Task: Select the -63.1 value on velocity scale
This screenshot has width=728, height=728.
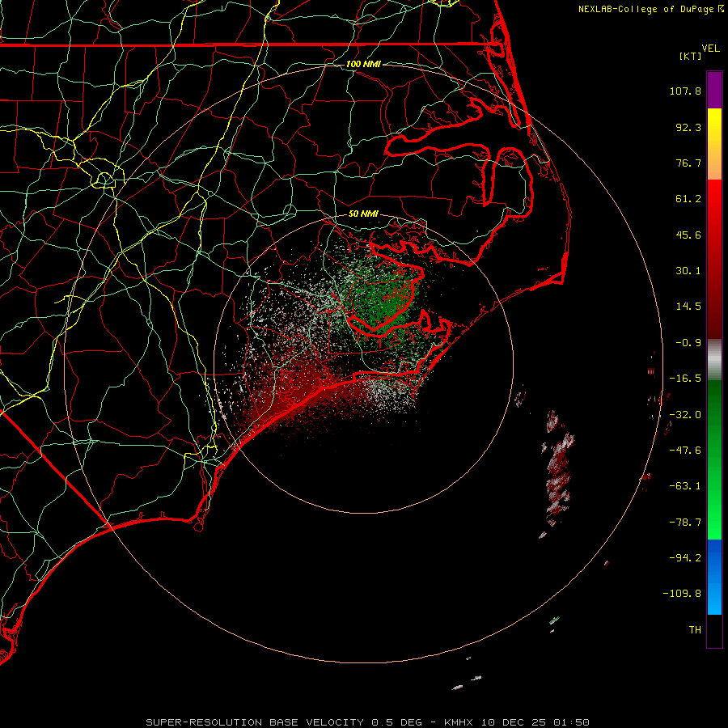Action: 685,486
